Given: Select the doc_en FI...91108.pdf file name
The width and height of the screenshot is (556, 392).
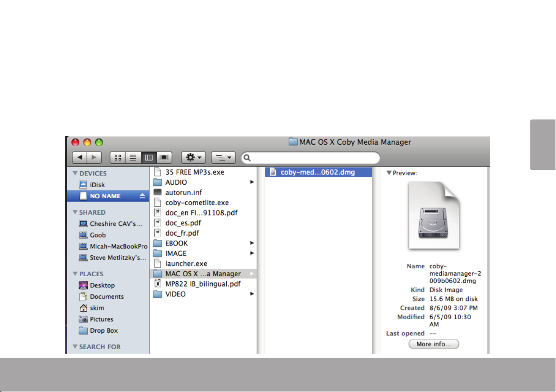Looking at the screenshot, I should pyautogui.click(x=202, y=213).
